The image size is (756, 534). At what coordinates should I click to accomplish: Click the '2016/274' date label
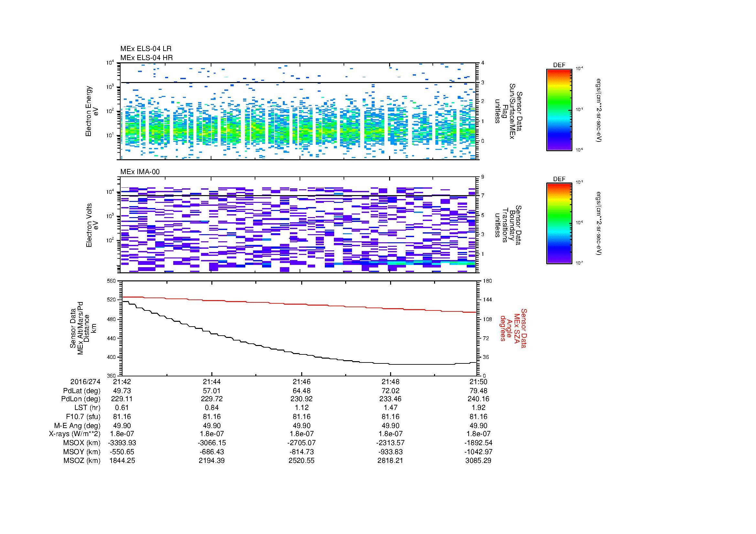85,382
